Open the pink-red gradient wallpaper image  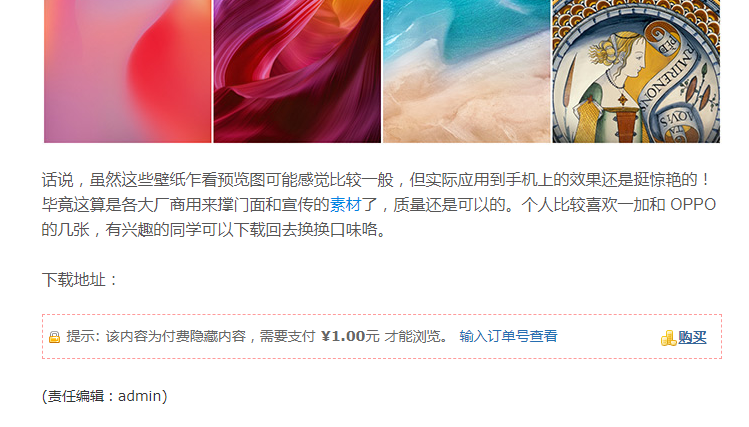pyautogui.click(x=128, y=71)
